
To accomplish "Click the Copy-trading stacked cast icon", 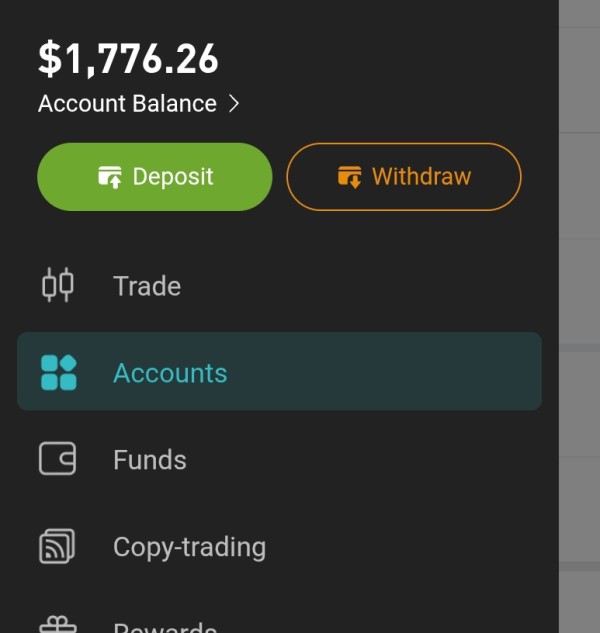I will click(x=57, y=546).
